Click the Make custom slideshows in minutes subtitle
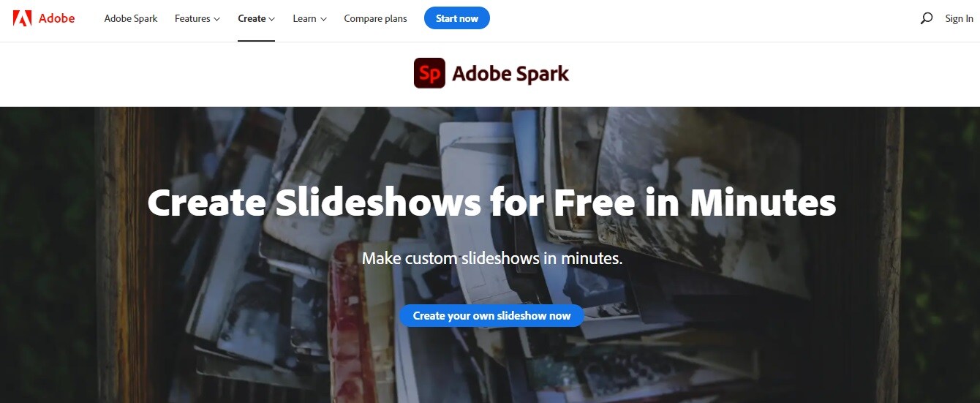980x403 pixels. tap(492, 258)
